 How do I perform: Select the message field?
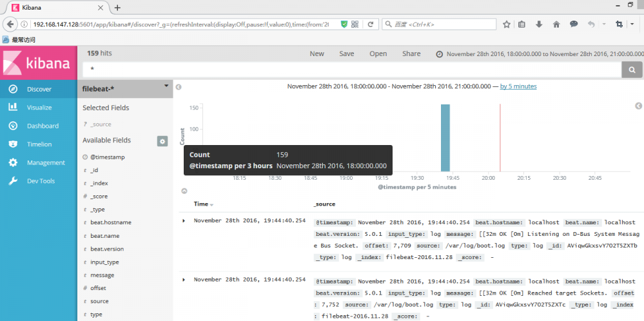pos(102,275)
